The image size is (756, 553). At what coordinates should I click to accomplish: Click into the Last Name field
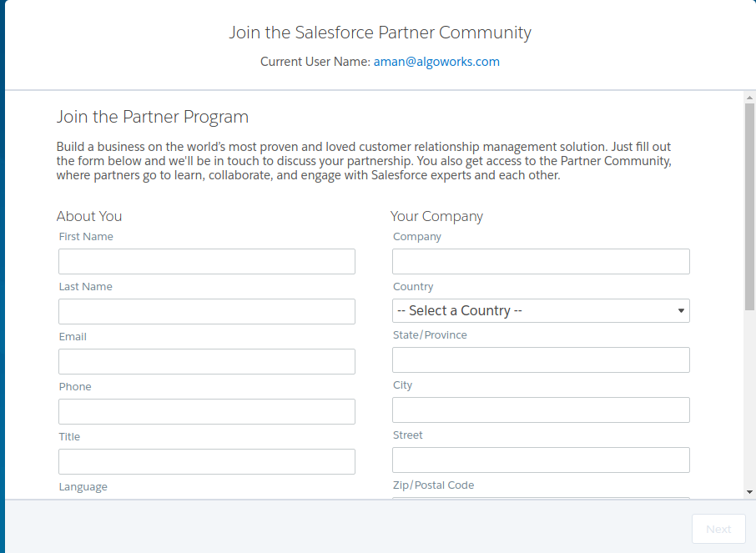click(207, 311)
